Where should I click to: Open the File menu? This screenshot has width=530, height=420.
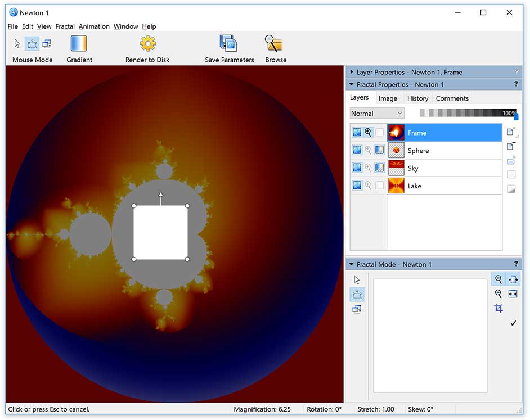pos(13,26)
